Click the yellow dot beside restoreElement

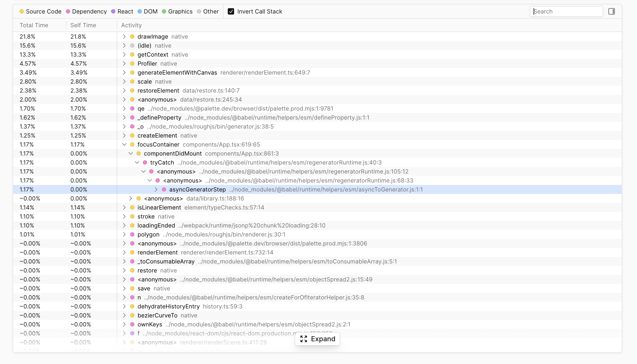(132, 90)
